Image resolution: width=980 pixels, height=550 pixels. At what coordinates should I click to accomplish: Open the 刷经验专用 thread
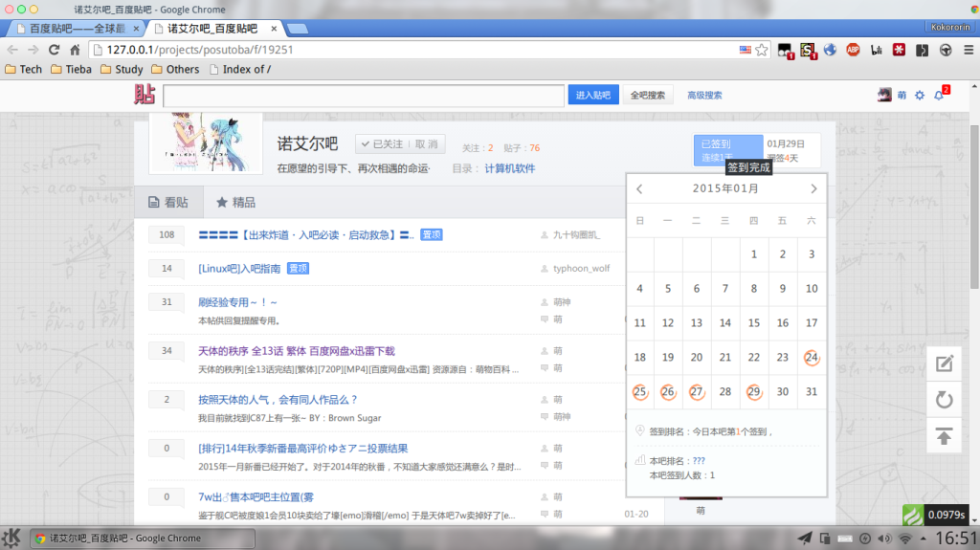pyautogui.click(x=237, y=302)
